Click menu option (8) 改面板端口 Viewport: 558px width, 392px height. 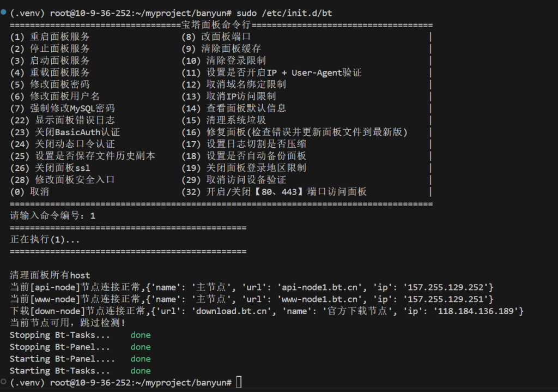(x=216, y=37)
